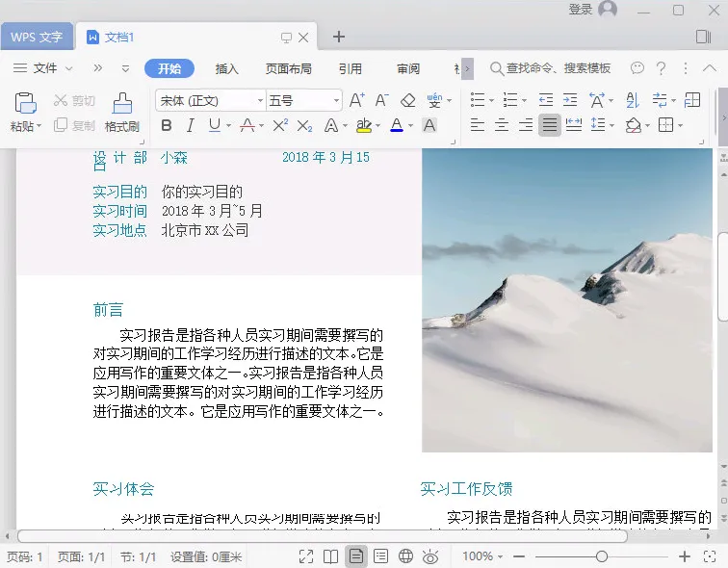Viewport: 728px width, 568px height.
Task: Zoom out with minus button
Action: pos(519,555)
